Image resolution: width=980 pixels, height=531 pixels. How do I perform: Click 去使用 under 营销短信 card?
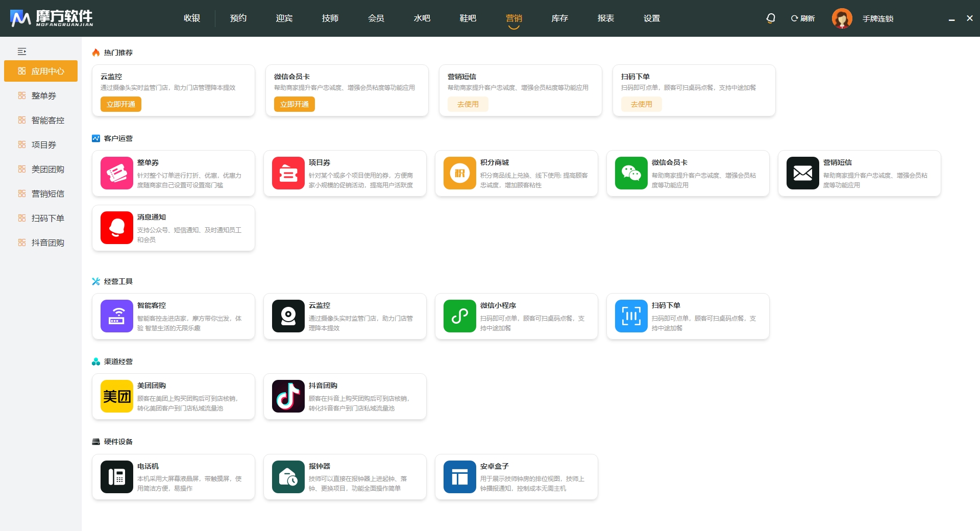click(x=468, y=104)
